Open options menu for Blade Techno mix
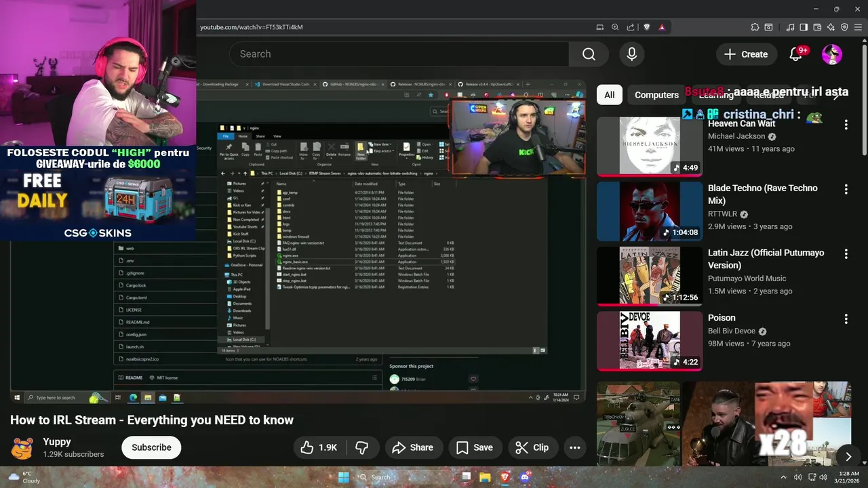The image size is (868, 488). pos(846,189)
